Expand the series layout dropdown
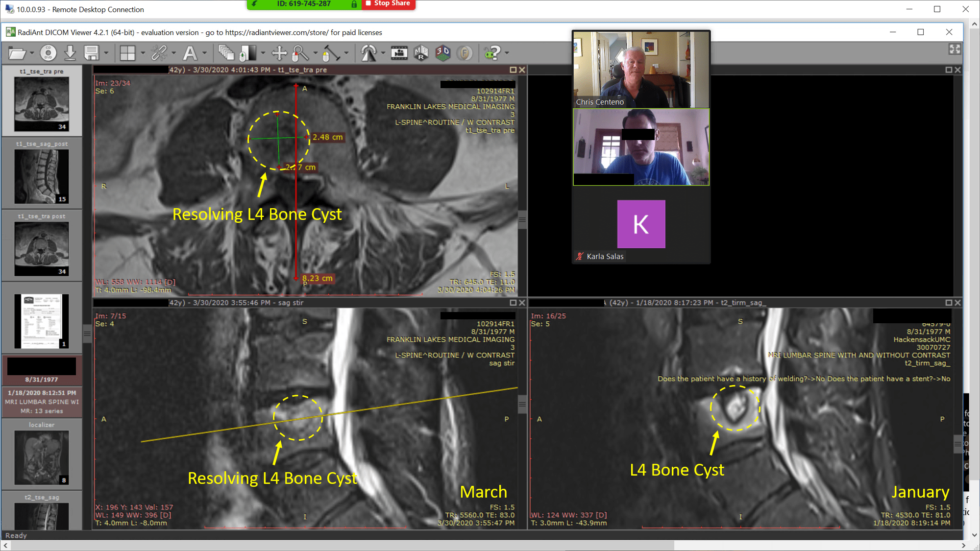980x551 pixels. [x=142, y=53]
